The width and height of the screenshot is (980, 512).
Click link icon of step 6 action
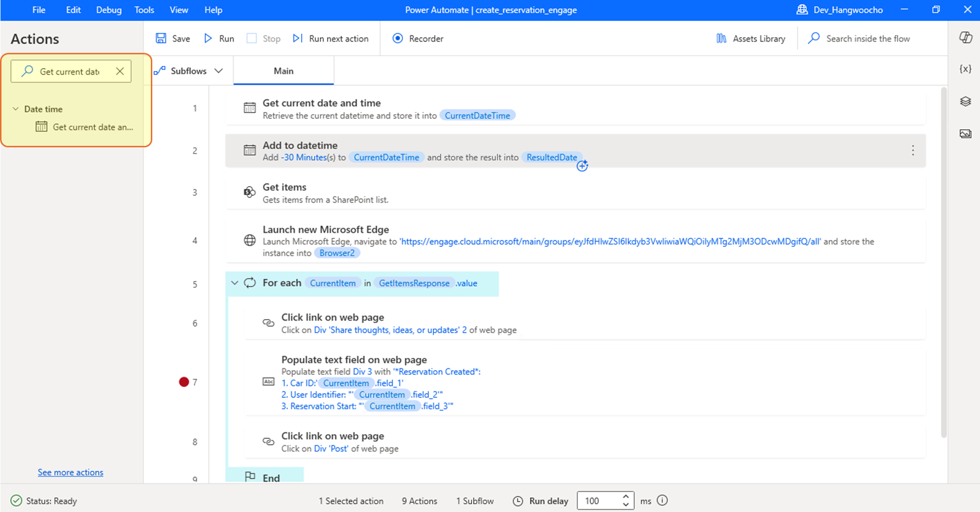pyautogui.click(x=268, y=323)
